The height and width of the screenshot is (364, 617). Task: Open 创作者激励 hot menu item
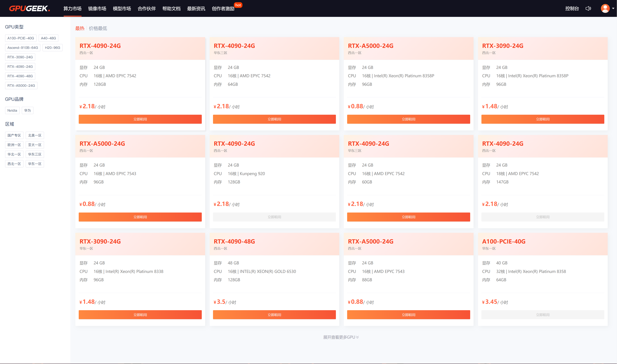(x=223, y=9)
